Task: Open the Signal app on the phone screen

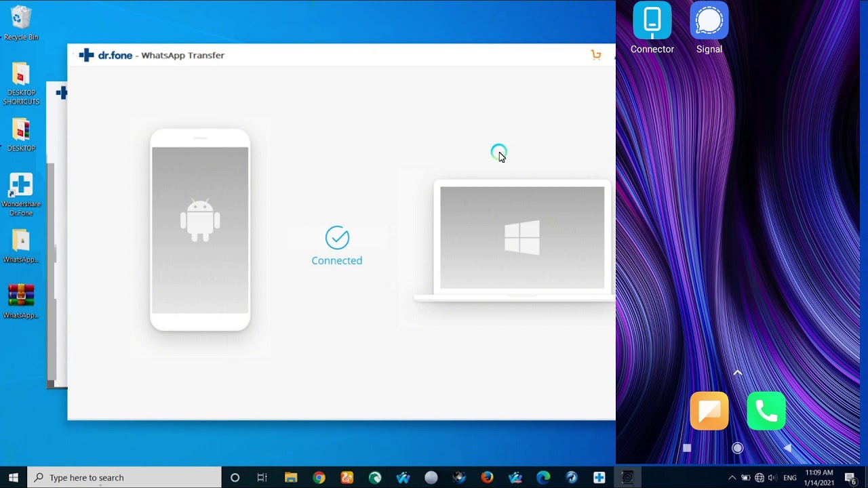Action: click(x=709, y=28)
